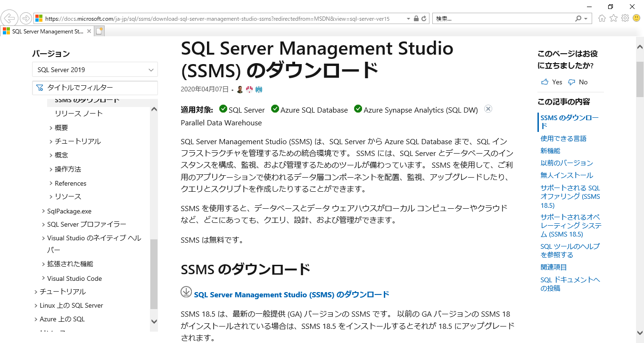Image resolution: width=644 pixels, height=343 pixels.
Task: Click the green check icon beside Azure SQL Database
Action: click(275, 109)
